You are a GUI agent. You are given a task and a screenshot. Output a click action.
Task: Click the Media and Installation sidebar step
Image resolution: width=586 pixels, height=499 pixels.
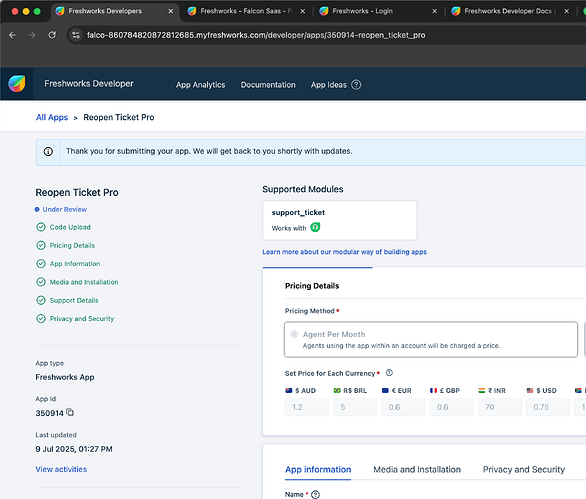click(84, 282)
